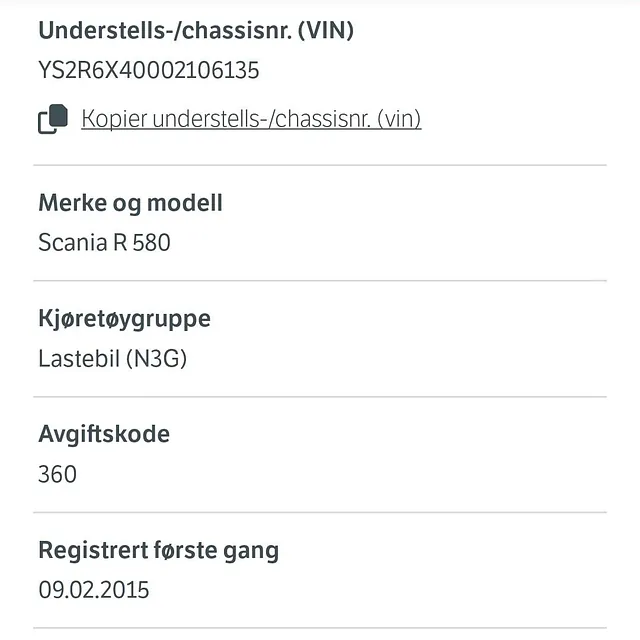640x640 pixels.
Task: Click the 'Registrert første gang' heading
Action: click(x=158, y=550)
